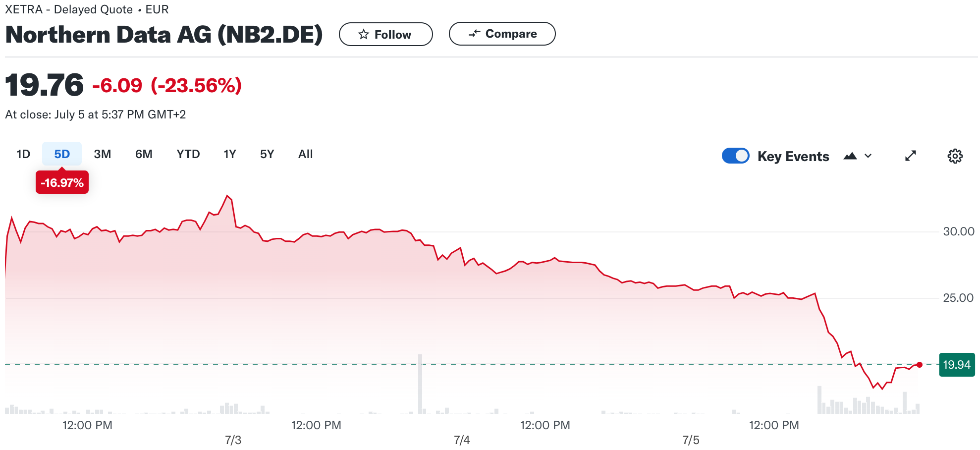The image size is (980, 450).
Task: Click the -16.97% badge under 5D
Action: coord(61,182)
